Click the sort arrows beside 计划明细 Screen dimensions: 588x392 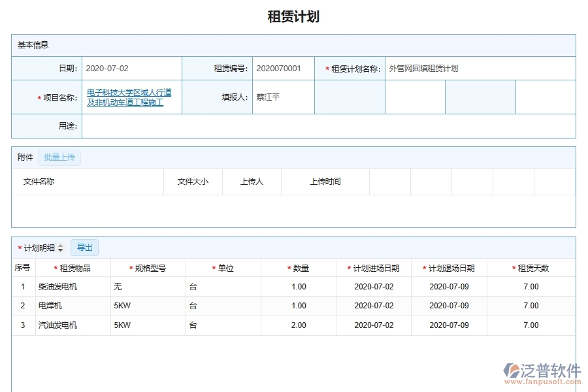61,247
